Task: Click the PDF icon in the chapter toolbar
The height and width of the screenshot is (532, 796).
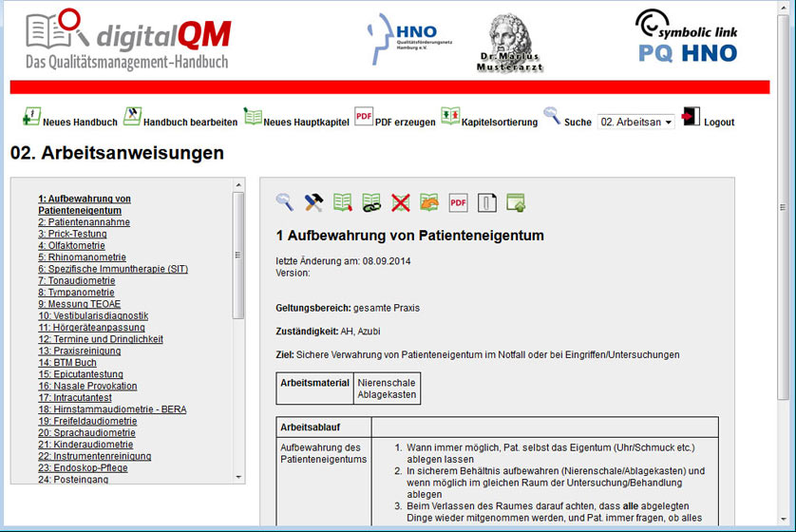Action: tap(458, 202)
